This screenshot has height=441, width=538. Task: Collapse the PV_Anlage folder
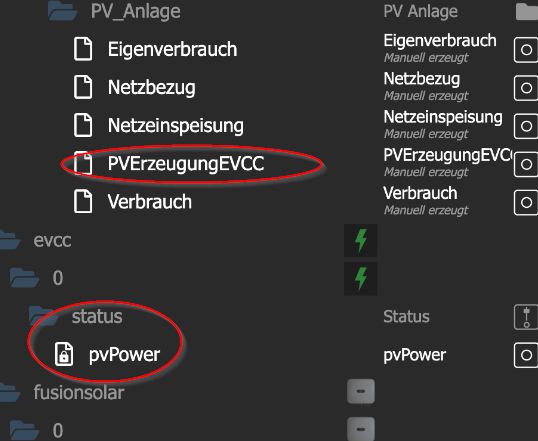pos(62,11)
